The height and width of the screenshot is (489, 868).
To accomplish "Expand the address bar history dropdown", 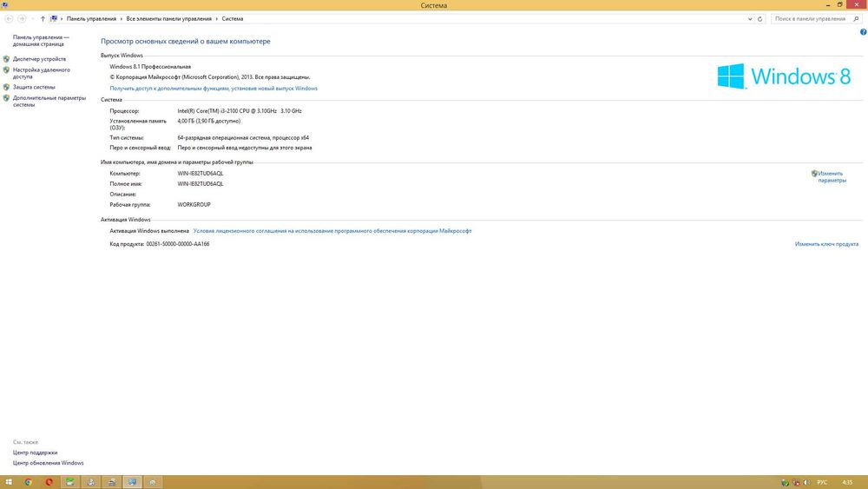I will coord(750,19).
